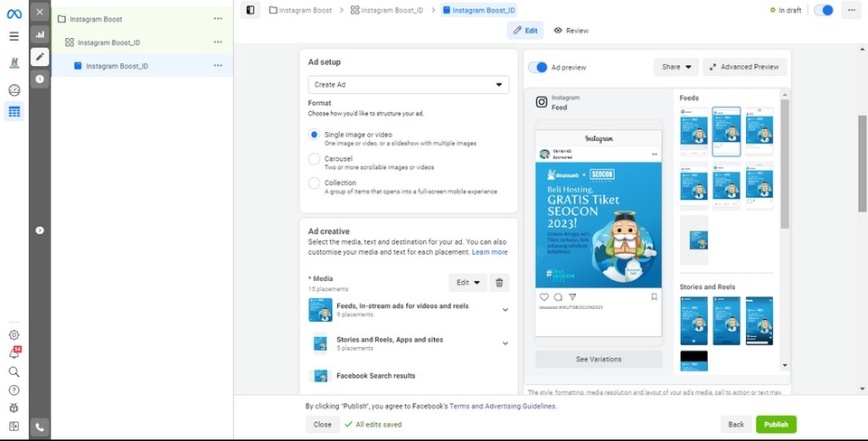The height and width of the screenshot is (441, 868).
Task: Open Terms and Advertising Guidelines link
Action: [503, 406]
